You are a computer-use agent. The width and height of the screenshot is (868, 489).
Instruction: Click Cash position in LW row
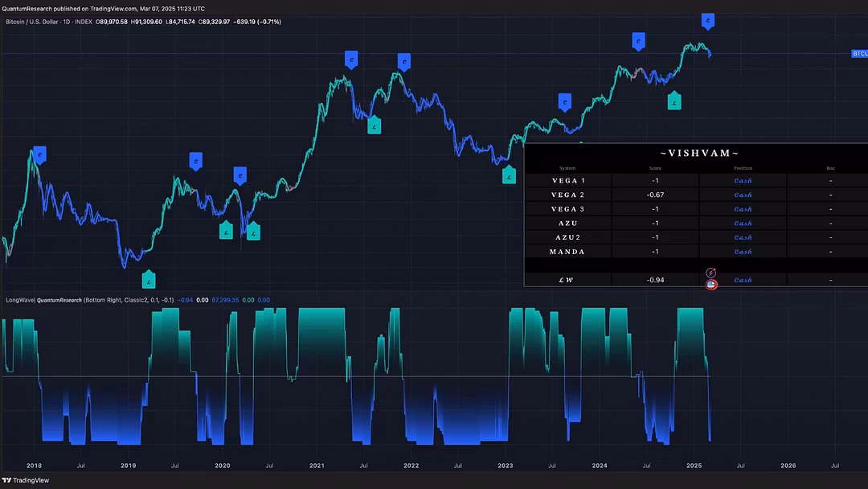[x=743, y=280]
